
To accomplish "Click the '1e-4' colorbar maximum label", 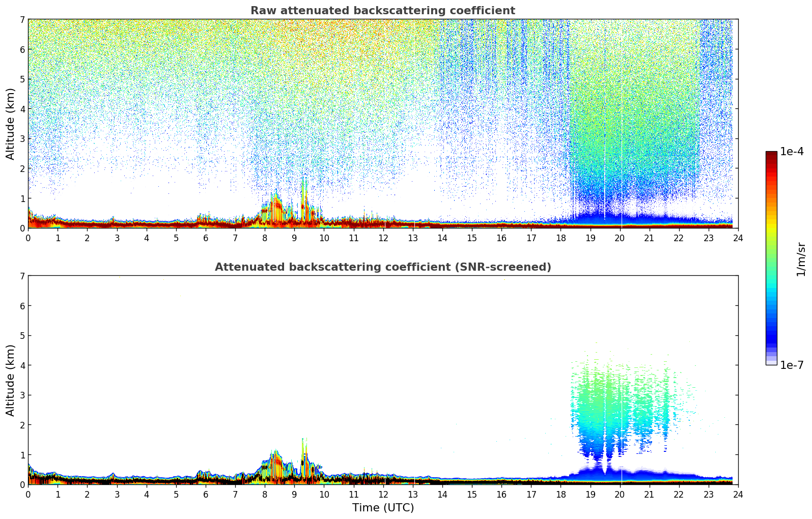I will pyautogui.click(x=792, y=152).
